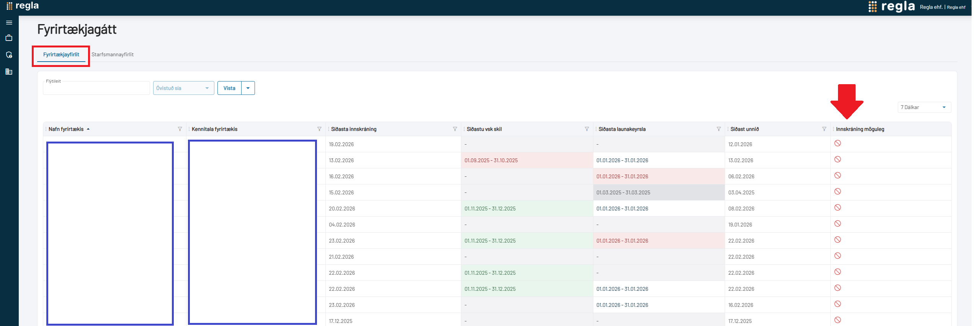Expand the Óvistuð sía dropdown
This screenshot has width=980, height=326.
pos(183,88)
